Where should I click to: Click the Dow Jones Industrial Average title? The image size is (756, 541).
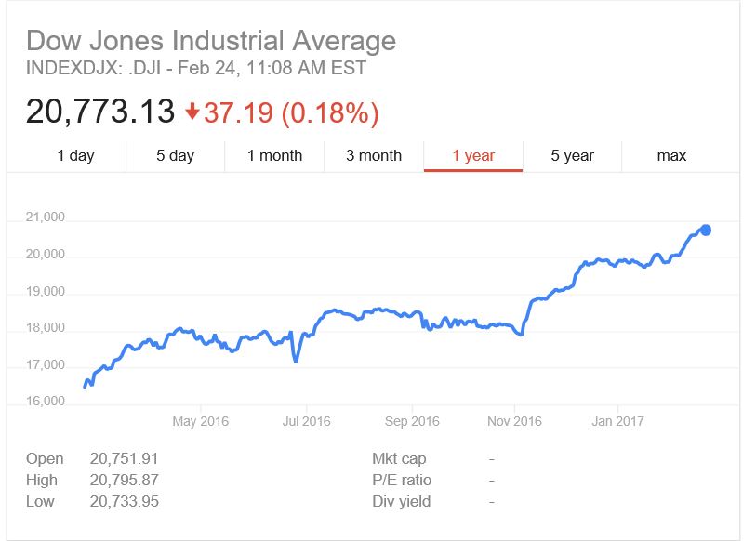pos(211,41)
